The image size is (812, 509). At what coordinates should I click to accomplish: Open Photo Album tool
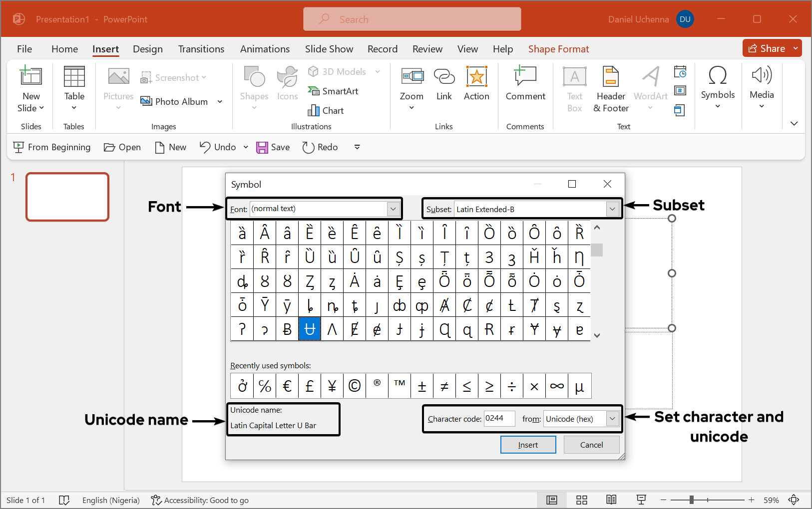coord(174,101)
